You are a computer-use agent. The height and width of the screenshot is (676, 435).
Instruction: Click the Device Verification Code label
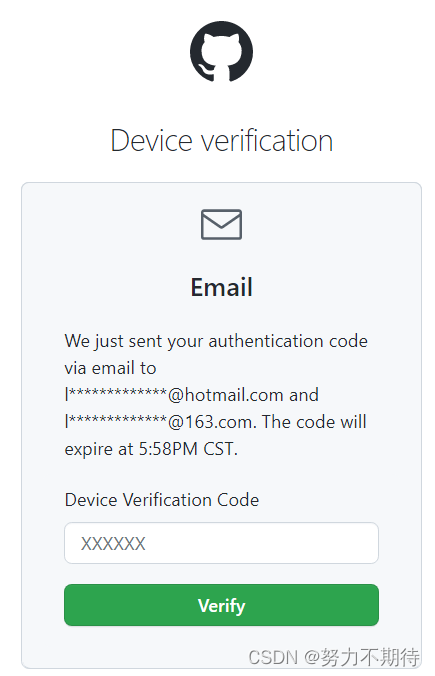(162, 500)
